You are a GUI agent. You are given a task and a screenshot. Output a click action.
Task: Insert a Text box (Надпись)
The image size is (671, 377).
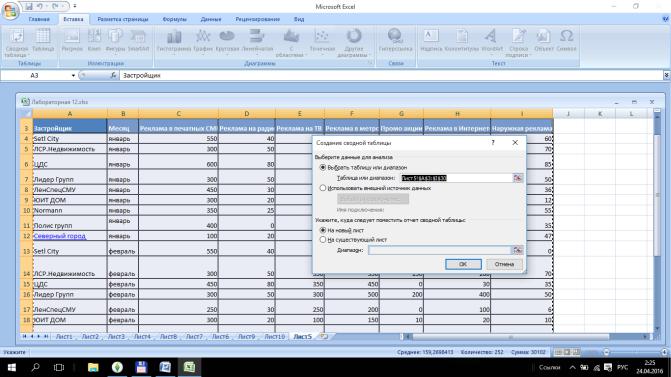tap(431, 41)
